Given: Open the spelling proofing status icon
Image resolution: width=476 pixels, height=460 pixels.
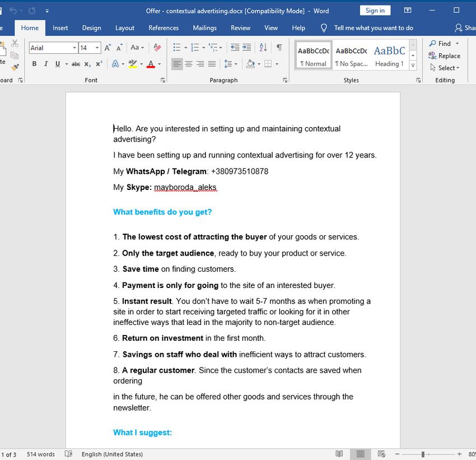Looking at the screenshot, I should (x=69, y=454).
